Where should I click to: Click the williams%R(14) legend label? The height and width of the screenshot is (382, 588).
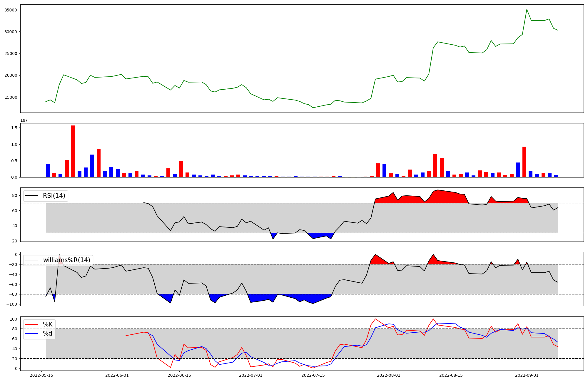pos(66,260)
